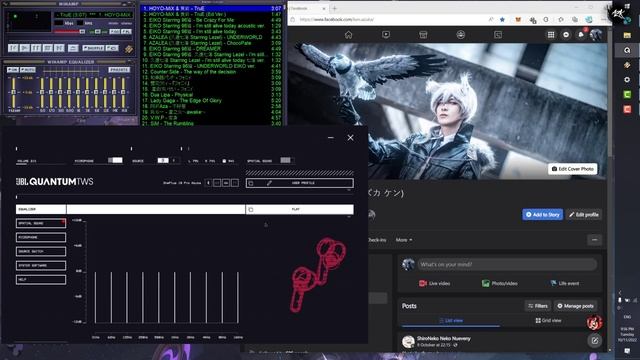Click Winamp pause button
640x360 pixels.
pos(36,48)
